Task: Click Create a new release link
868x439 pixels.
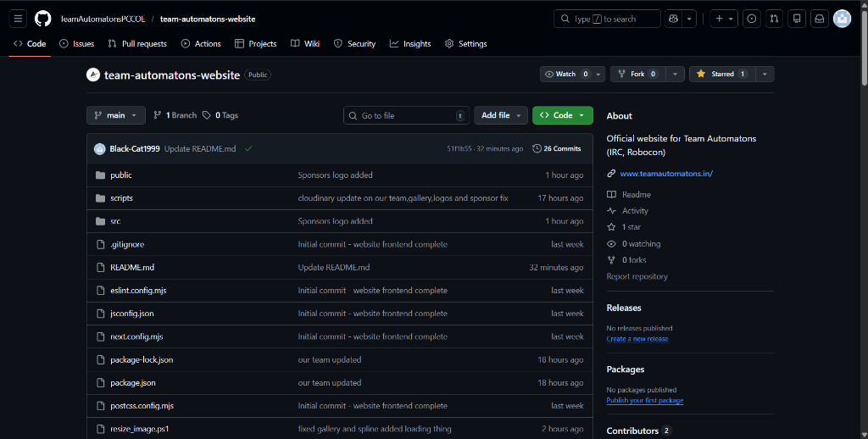Action: [637, 339]
